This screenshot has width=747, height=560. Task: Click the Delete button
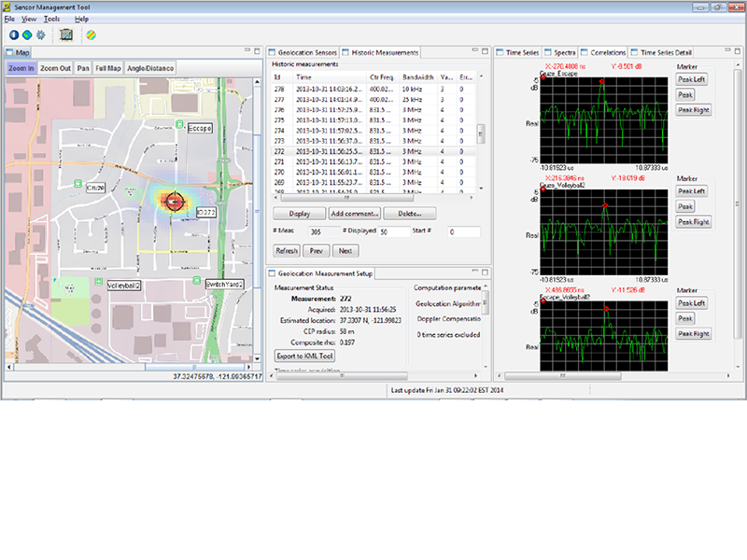(x=410, y=214)
